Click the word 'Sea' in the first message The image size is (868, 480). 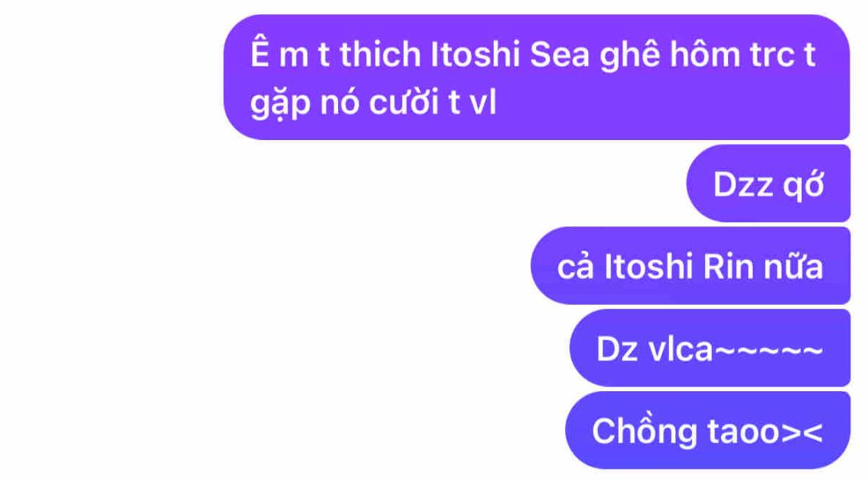(559, 54)
